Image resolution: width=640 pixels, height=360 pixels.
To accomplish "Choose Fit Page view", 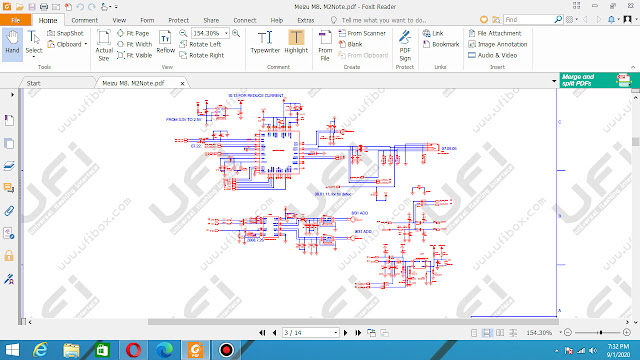I will click(133, 33).
